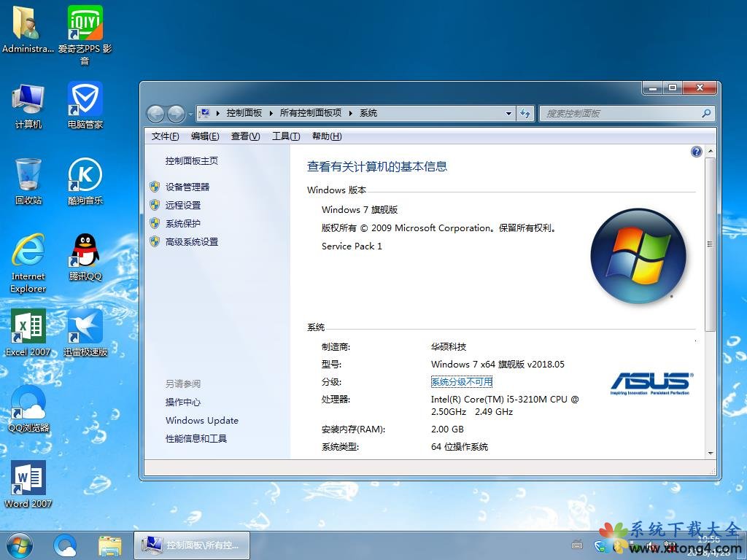Screen dimensions: 747x560
Task: Click the 设备管理器 shield icon
Action: tap(155, 187)
